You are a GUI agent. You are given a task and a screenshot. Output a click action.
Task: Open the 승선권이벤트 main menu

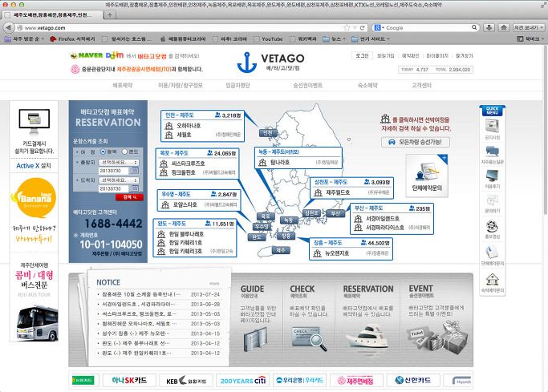pyautogui.click(x=307, y=85)
